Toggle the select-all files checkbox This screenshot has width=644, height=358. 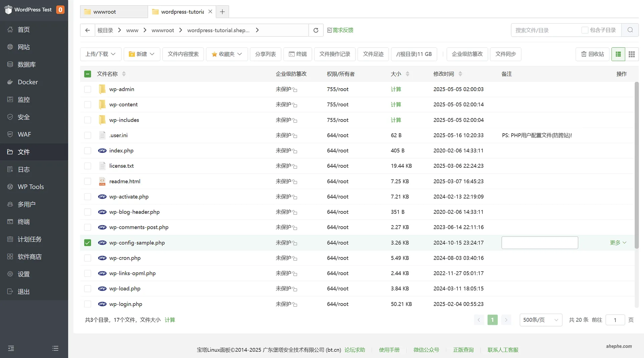coord(88,74)
